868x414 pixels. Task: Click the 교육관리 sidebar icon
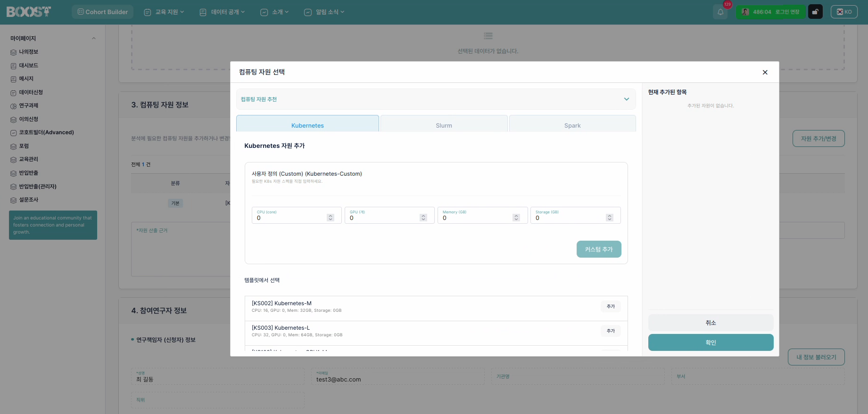tap(13, 160)
